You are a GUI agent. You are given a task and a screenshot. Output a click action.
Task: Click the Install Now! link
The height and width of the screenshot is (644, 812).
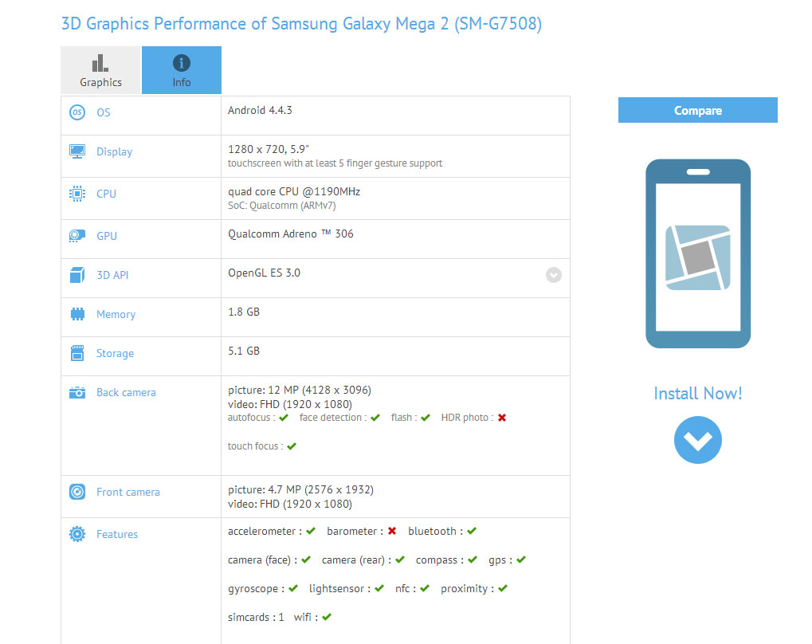click(697, 393)
